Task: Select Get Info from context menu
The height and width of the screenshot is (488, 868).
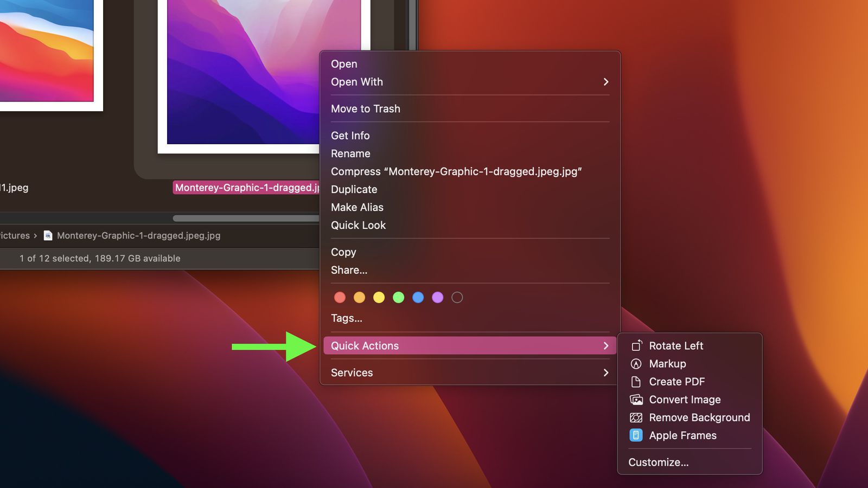Action: (350, 136)
